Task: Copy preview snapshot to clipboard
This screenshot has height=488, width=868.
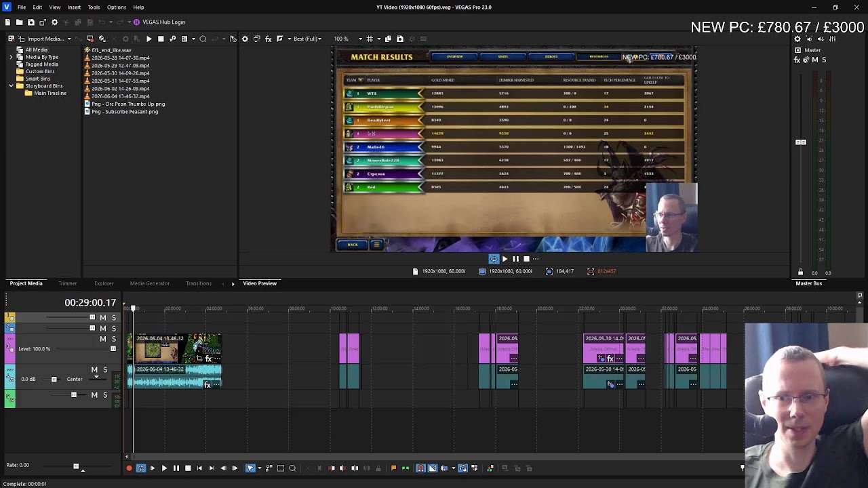Action: click(388, 39)
